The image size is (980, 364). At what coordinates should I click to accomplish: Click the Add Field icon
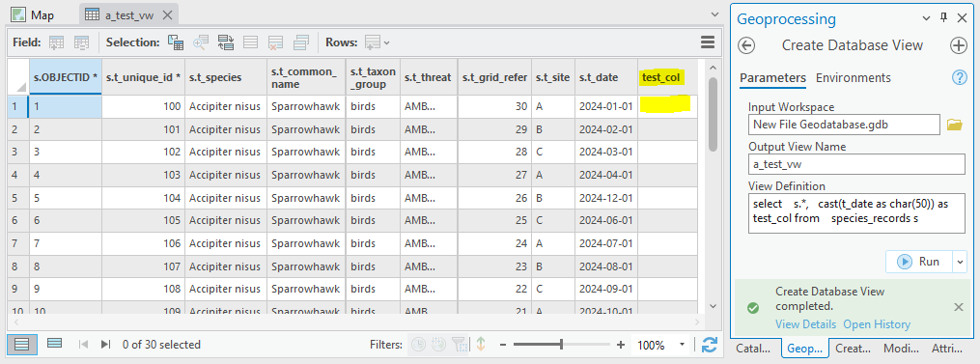click(57, 42)
